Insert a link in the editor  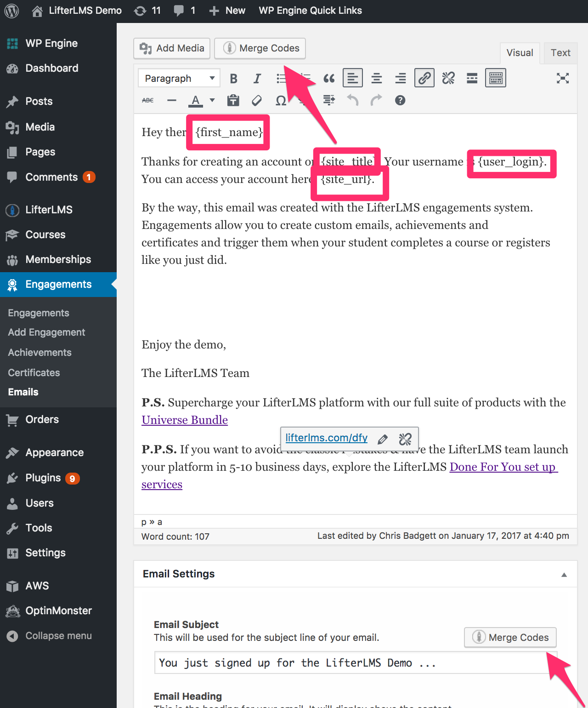424,78
